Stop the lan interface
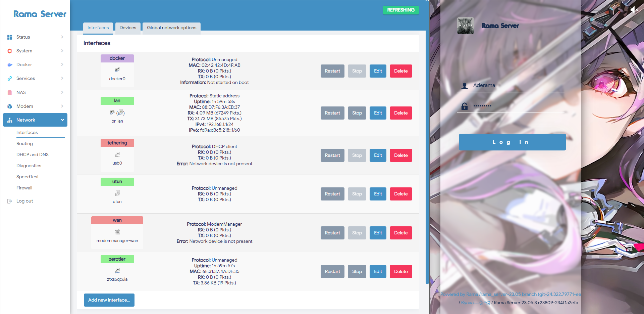Screen dimensions: 644x314 click(x=357, y=113)
